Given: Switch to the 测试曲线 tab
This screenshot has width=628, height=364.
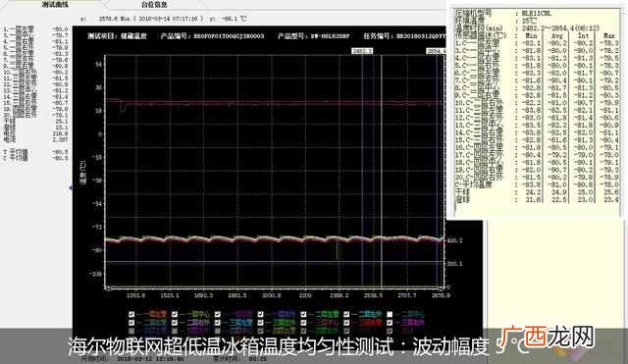Looking at the screenshot, I should click(55, 4).
